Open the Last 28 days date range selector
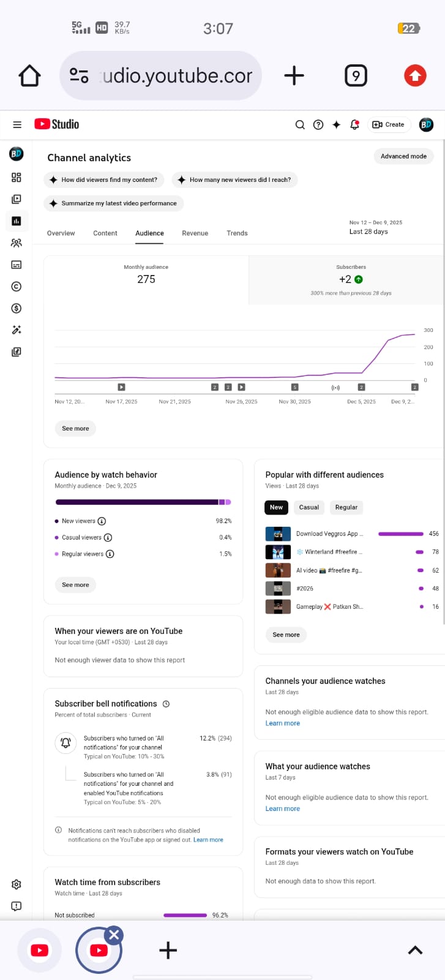This screenshot has height=980, width=445. pos(375,228)
